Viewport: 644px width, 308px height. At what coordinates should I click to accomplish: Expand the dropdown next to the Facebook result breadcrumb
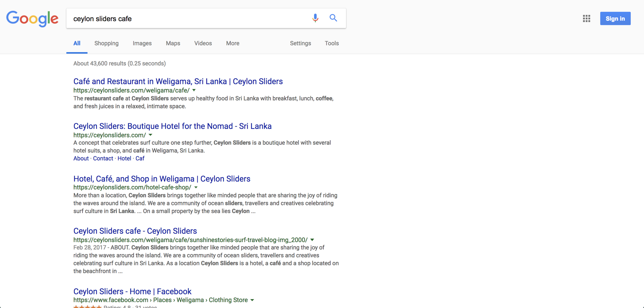(x=252, y=300)
